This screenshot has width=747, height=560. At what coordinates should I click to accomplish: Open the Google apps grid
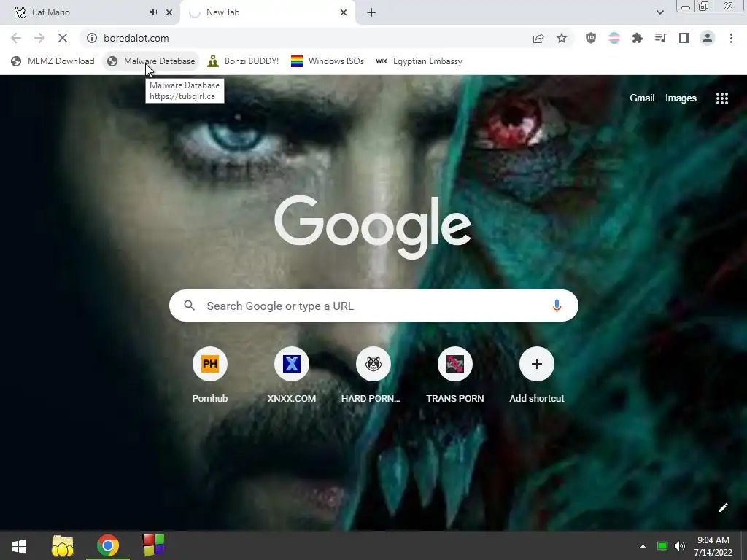[x=721, y=98]
